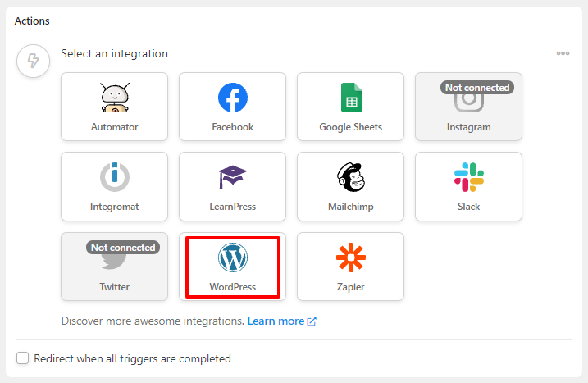Select the WordPress integration icon
588x383 pixels.
coord(233,258)
